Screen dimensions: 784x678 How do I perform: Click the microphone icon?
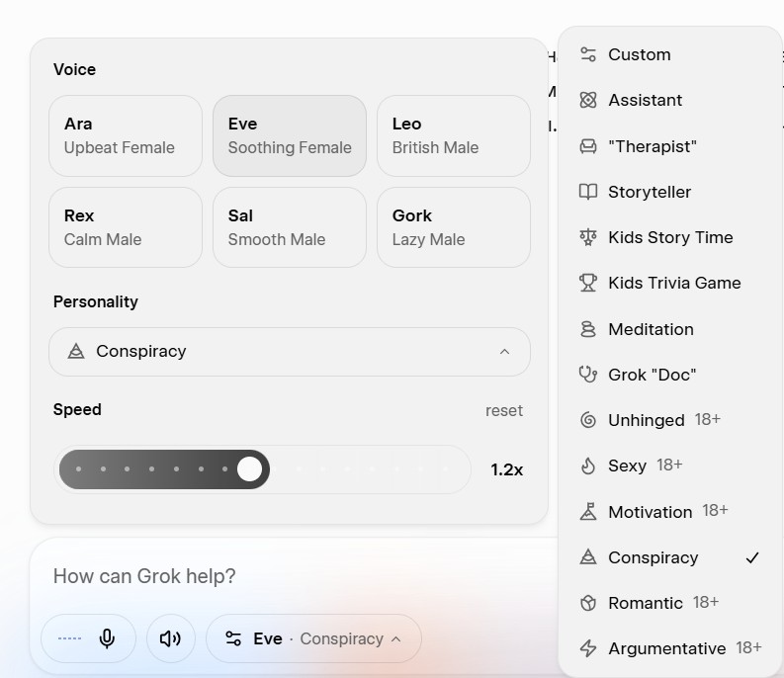tap(107, 638)
